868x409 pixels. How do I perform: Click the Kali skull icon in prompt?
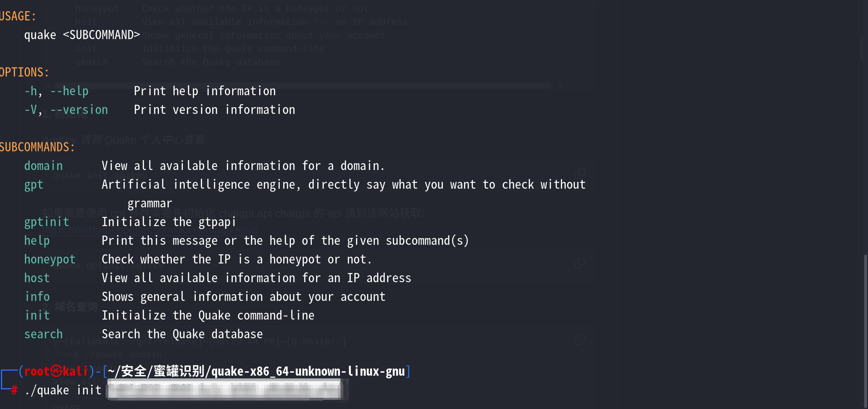56,371
